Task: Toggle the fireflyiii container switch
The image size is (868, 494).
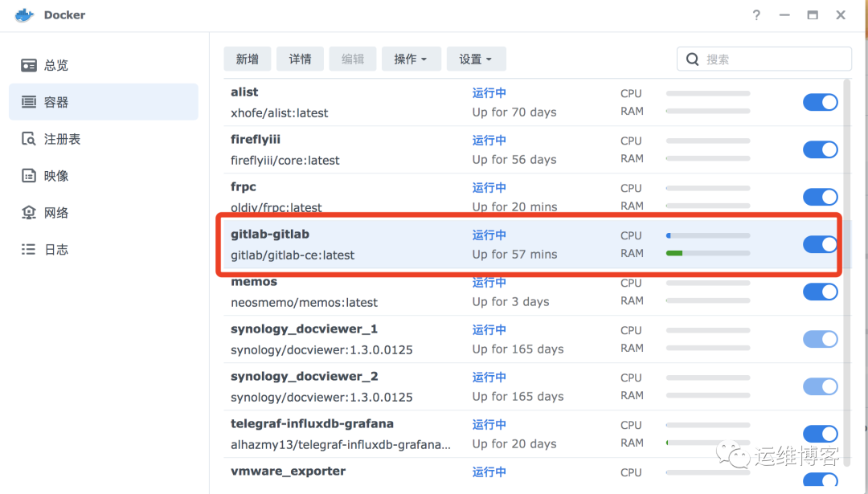Action: click(x=821, y=149)
